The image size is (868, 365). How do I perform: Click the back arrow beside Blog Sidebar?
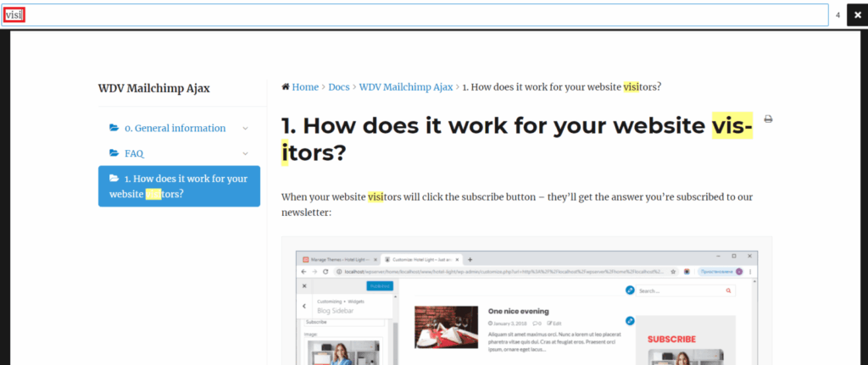(x=304, y=306)
